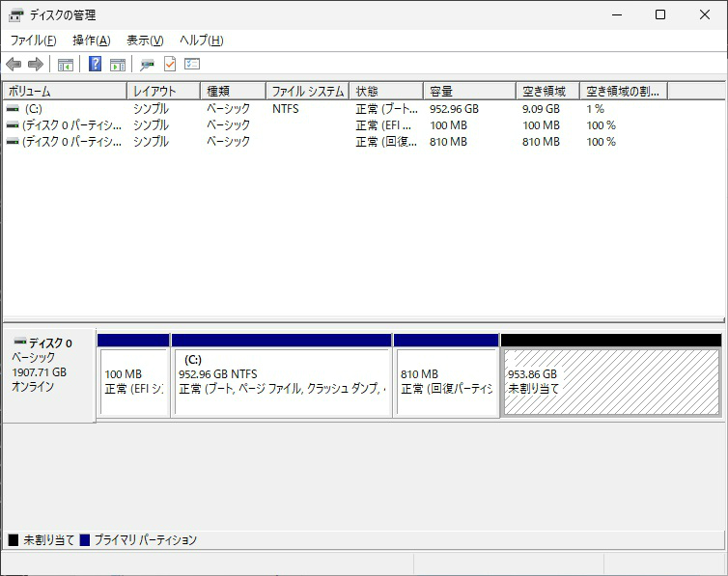Screen dimensions: 728x576
Task: Sort by the 空き領域 column header
Action: [x=546, y=92]
